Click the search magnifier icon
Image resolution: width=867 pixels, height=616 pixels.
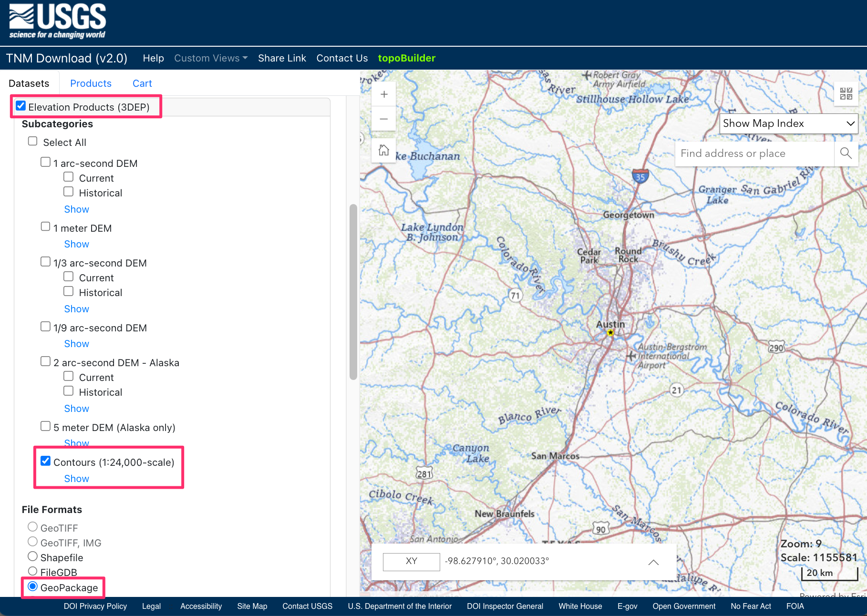(846, 153)
